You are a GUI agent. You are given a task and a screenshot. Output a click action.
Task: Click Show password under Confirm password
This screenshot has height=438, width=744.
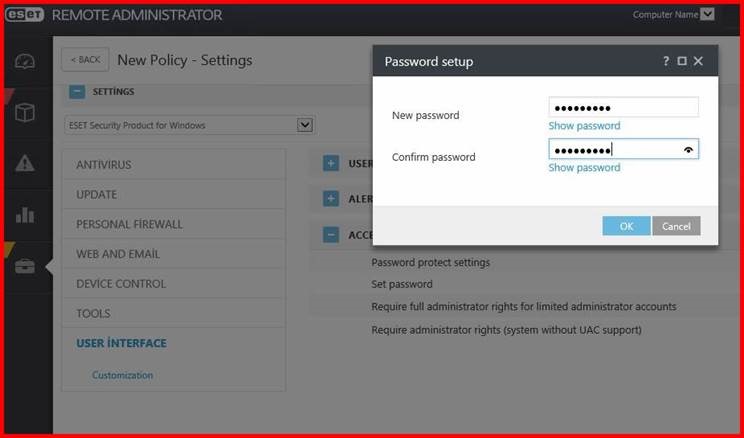point(584,168)
